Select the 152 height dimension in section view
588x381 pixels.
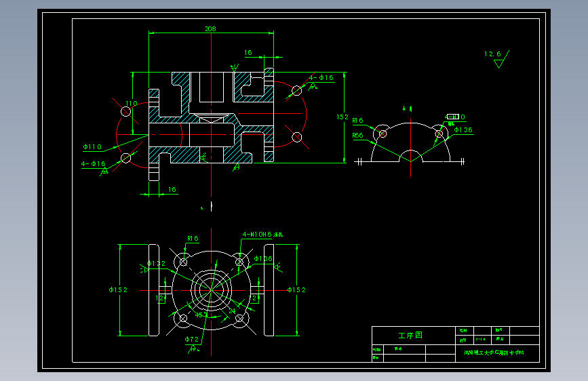tap(342, 117)
